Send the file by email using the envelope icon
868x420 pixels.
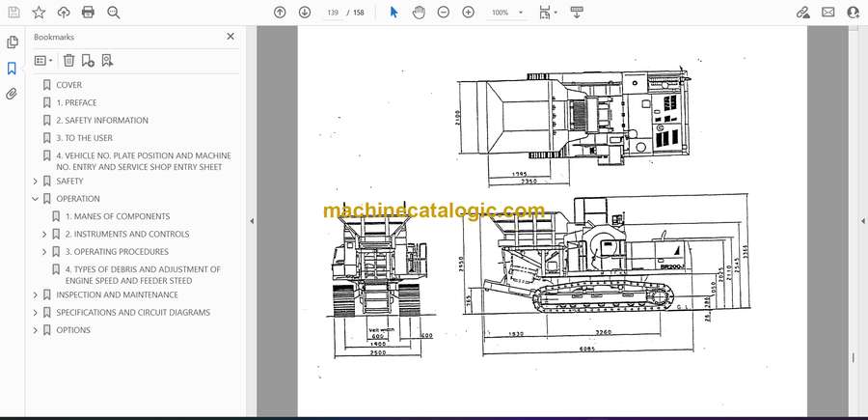[828, 13]
